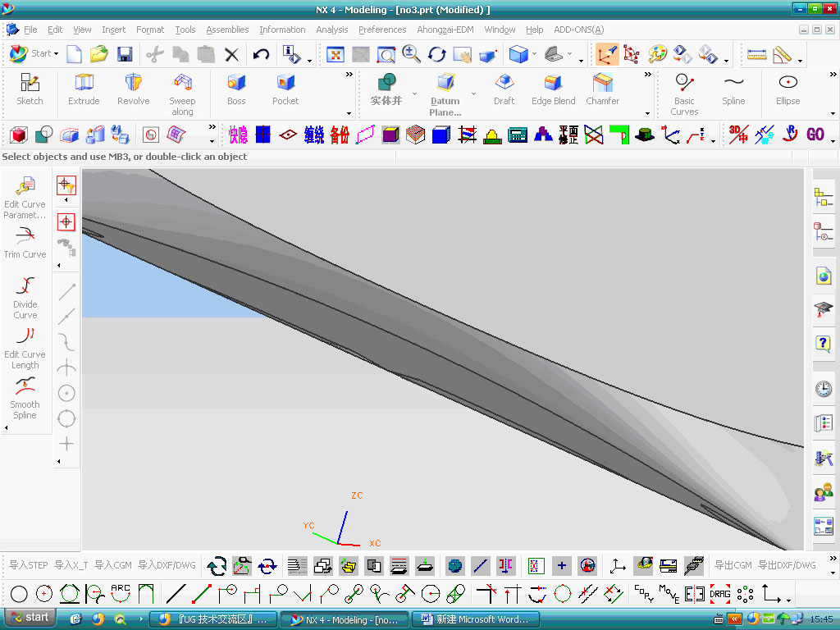Viewport: 840px width, 630px height.
Task: Switch to 新建 Microsoft Word taskbar window
Action: coord(476,619)
